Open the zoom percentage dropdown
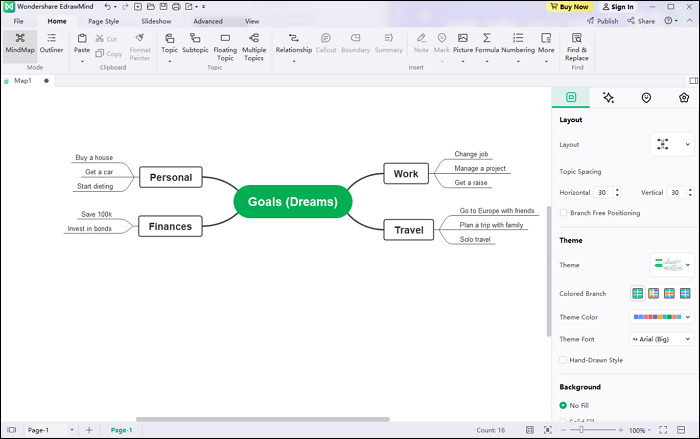This screenshot has height=439, width=700. [640, 430]
